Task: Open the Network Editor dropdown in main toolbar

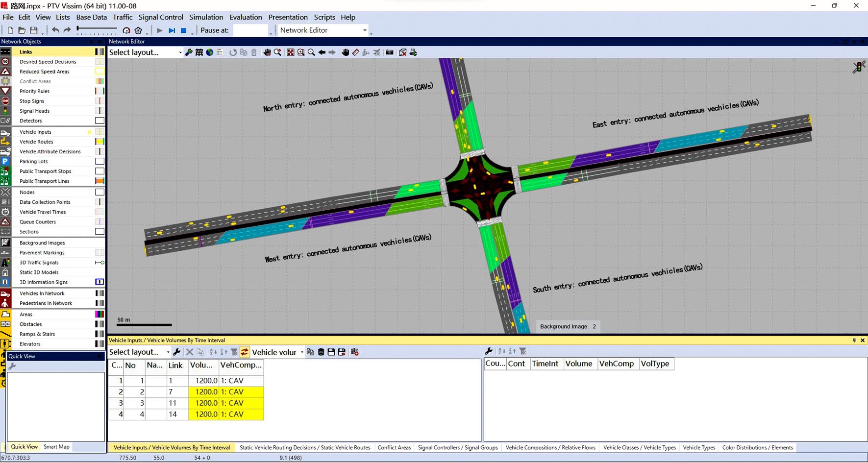Action: click(x=364, y=30)
